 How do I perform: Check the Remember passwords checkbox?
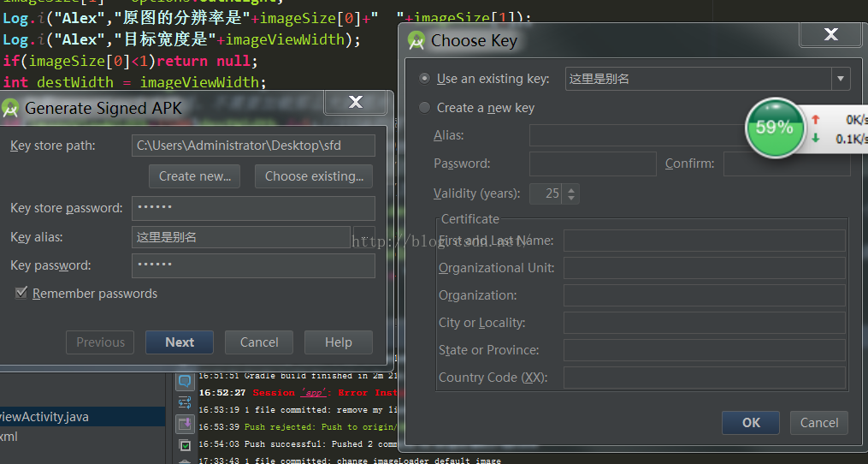(x=21, y=294)
